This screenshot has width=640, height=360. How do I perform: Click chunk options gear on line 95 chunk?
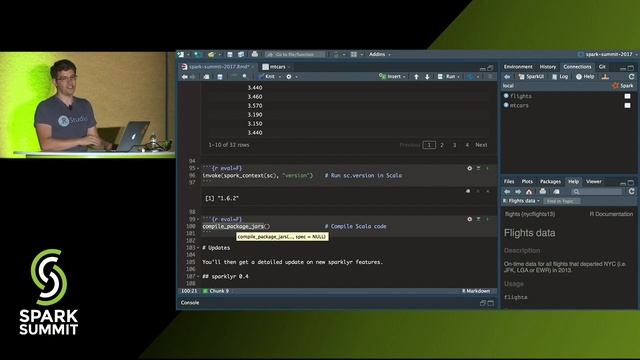469,168
